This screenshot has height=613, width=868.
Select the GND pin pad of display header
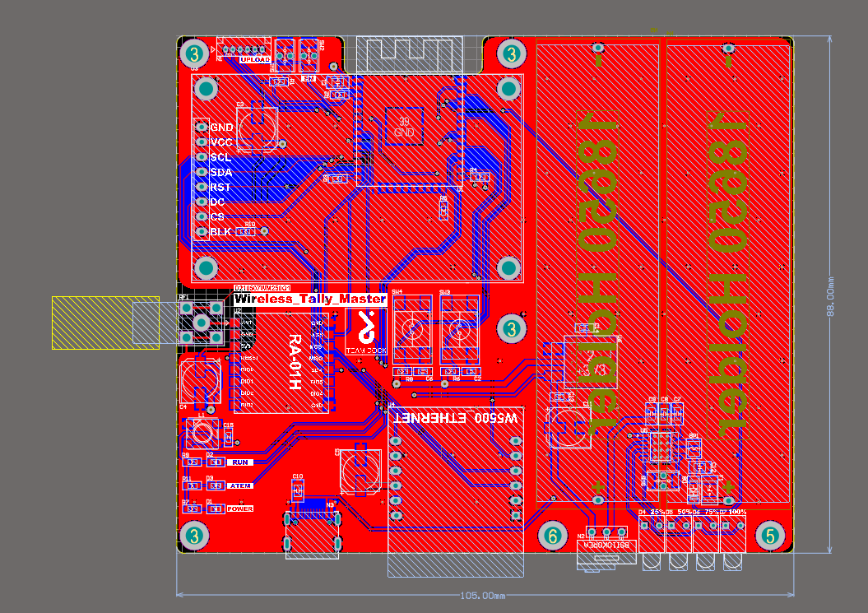tap(202, 127)
